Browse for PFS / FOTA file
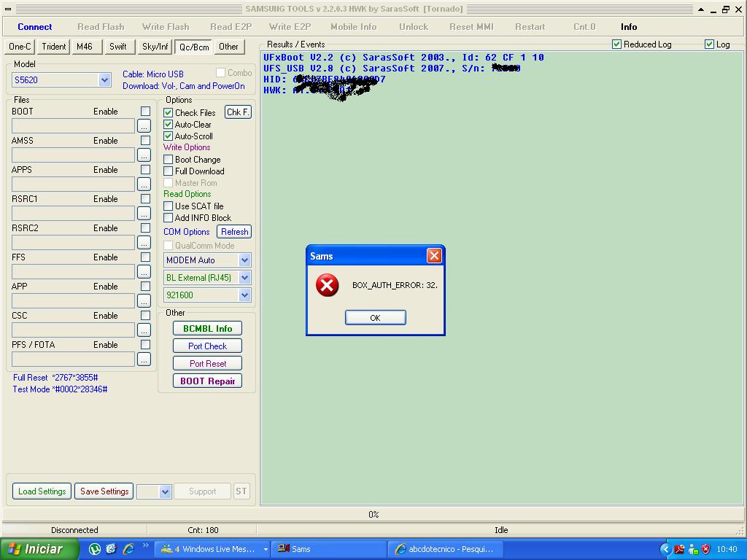Viewport: 747px width, 560px height. [144, 359]
